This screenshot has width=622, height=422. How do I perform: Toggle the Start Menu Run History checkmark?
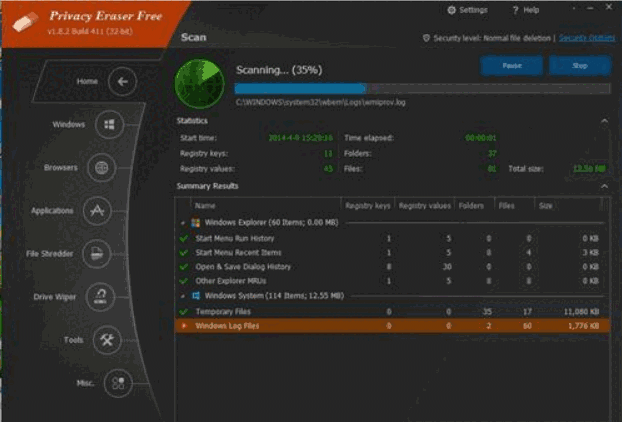pyautogui.click(x=183, y=239)
